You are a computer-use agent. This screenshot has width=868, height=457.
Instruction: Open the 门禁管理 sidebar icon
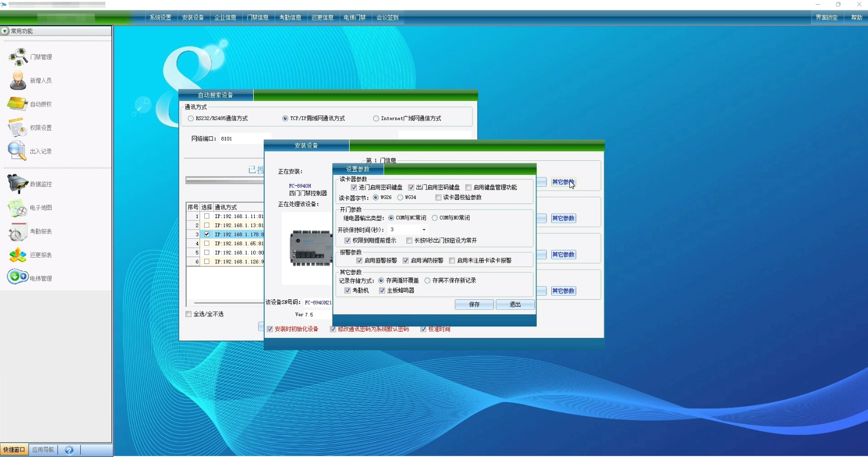tap(18, 57)
